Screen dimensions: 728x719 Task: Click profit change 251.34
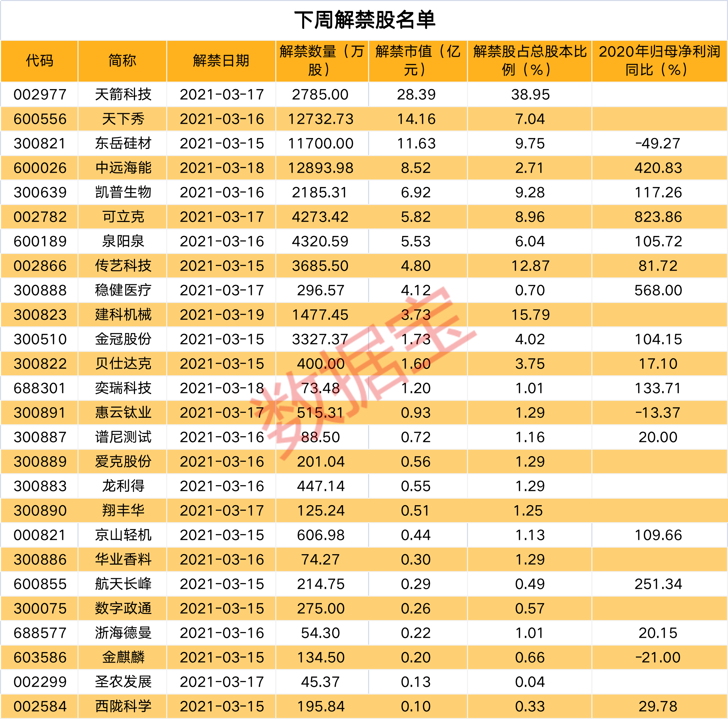pos(658,584)
